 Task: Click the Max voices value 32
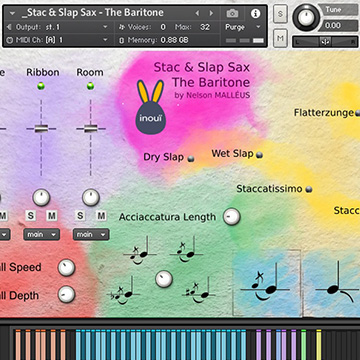point(205,27)
